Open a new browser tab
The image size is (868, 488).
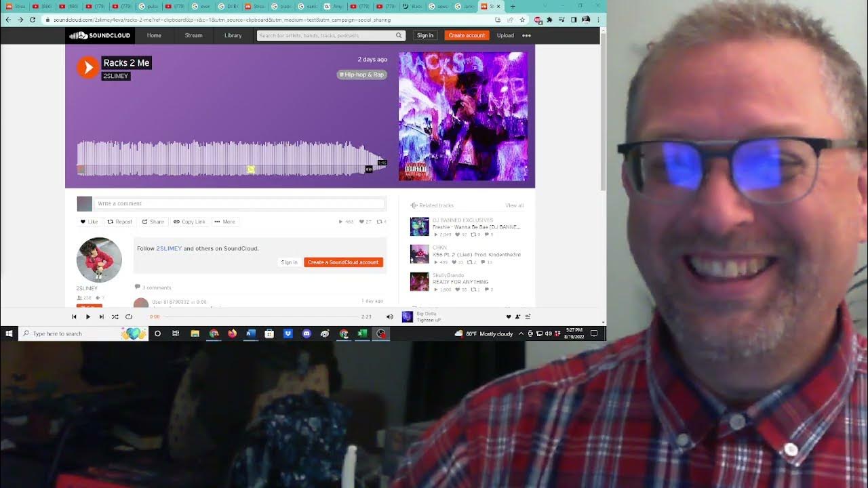point(513,6)
